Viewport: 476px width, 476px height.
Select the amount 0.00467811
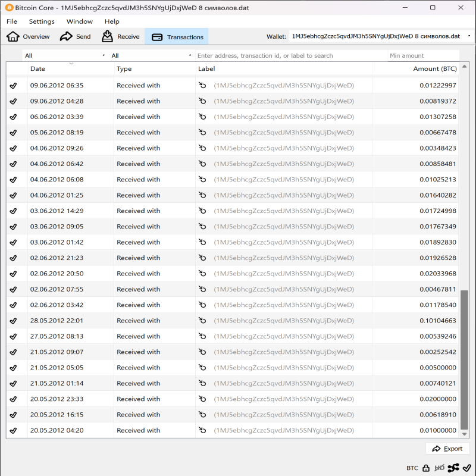point(438,289)
